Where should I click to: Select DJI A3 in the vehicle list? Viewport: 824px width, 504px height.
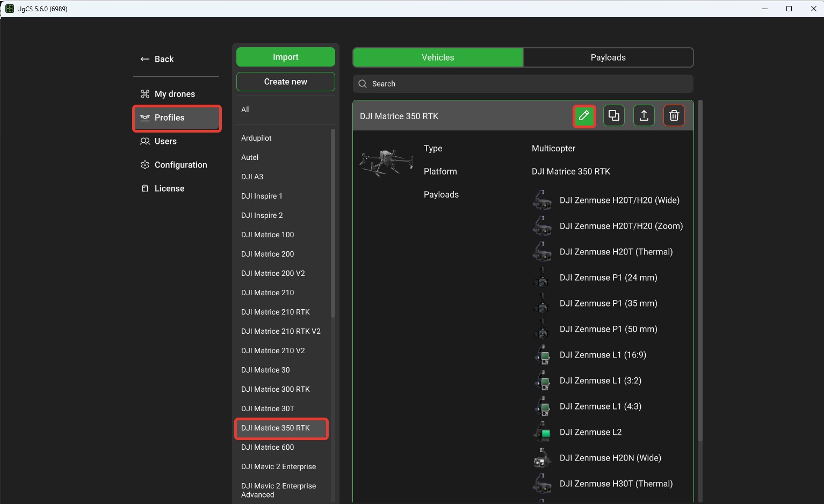pos(284,177)
